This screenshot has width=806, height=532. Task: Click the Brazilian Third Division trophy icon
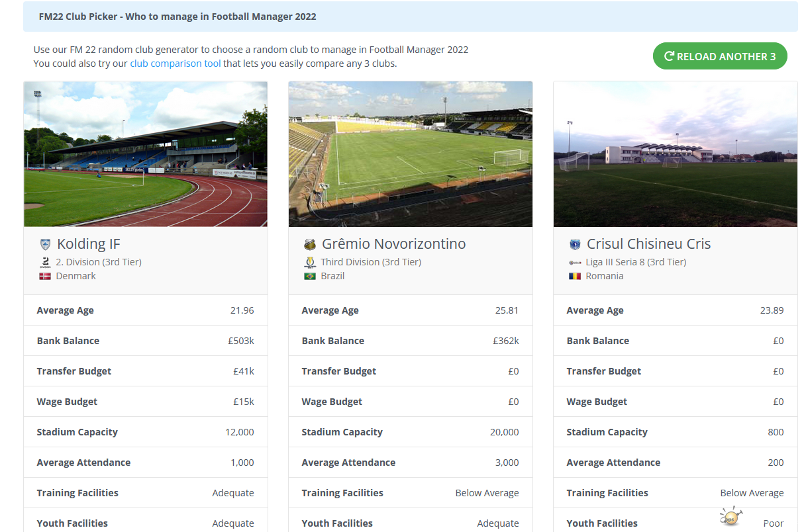pos(310,262)
